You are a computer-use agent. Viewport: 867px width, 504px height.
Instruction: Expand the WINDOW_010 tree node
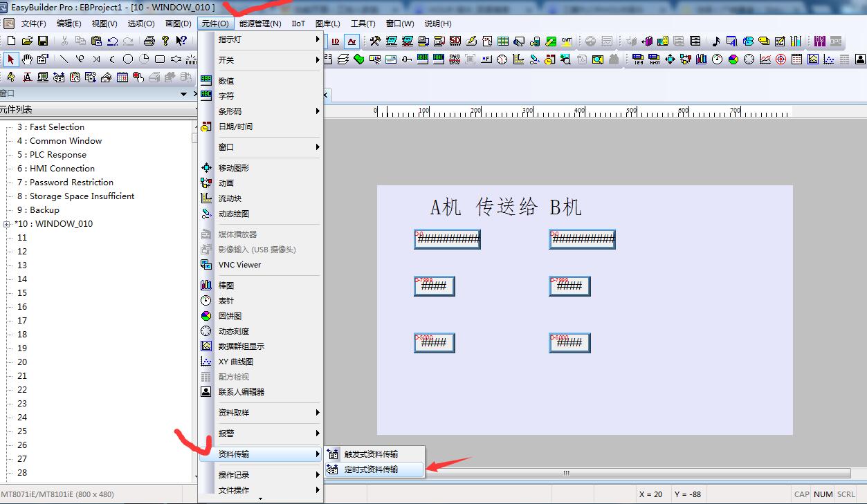coord(7,224)
